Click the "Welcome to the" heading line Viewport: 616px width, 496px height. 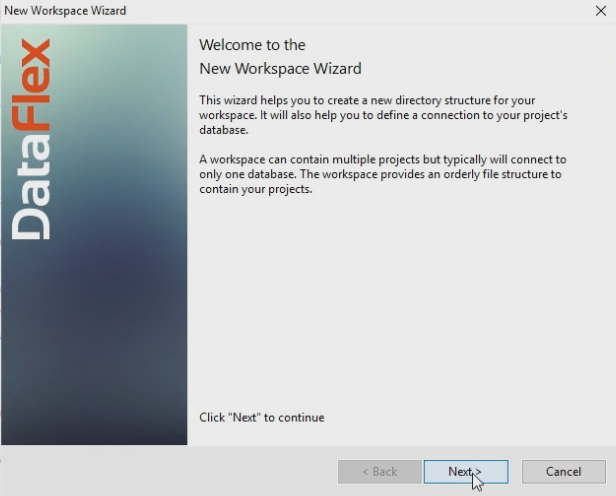(252, 45)
